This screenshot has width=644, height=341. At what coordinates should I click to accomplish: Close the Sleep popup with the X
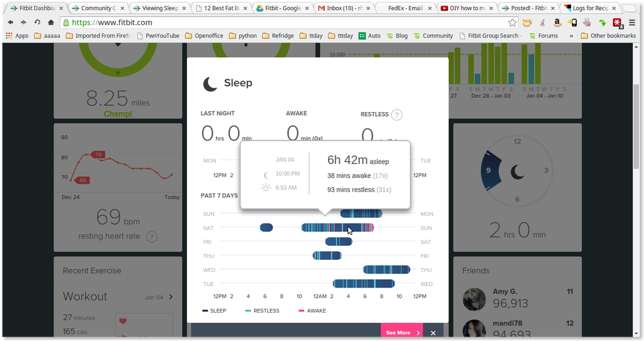coord(433,333)
